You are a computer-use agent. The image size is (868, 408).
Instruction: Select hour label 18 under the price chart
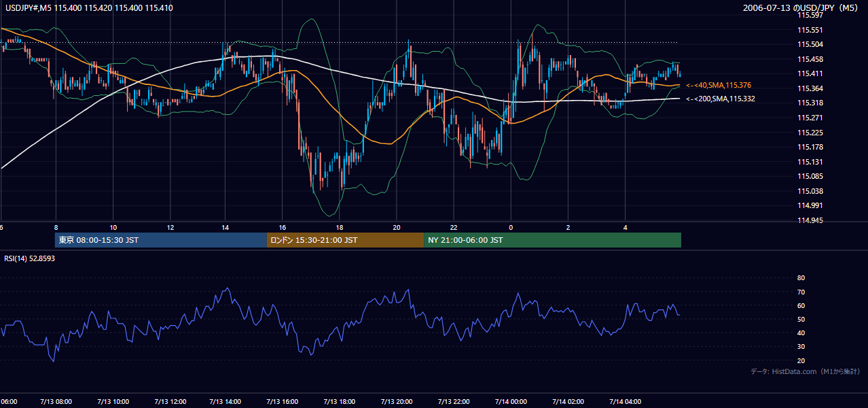click(x=340, y=227)
